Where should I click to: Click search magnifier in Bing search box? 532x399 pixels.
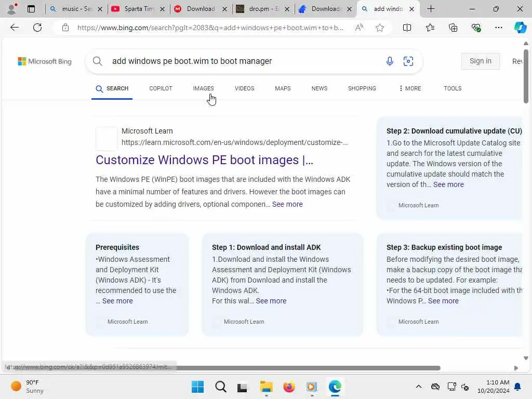click(x=97, y=61)
